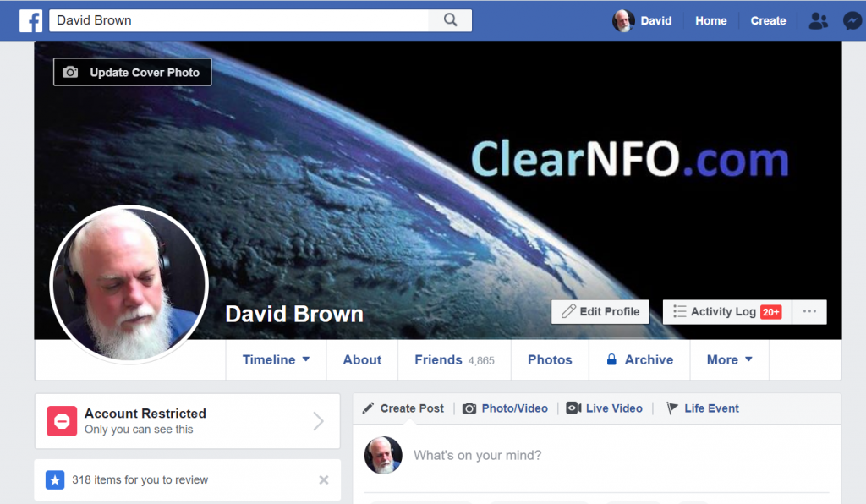Switch to the About tab
The image size is (866, 504).
click(x=362, y=360)
